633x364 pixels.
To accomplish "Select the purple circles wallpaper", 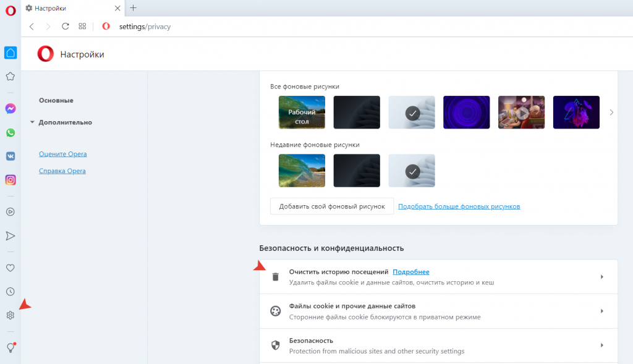I will pyautogui.click(x=467, y=112).
